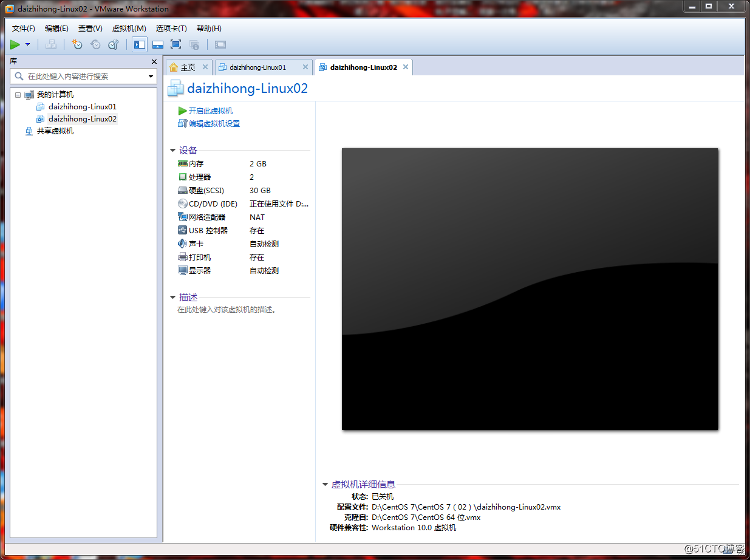The height and width of the screenshot is (560, 750).
Task: Click the 2 GB memory value
Action: (x=258, y=164)
